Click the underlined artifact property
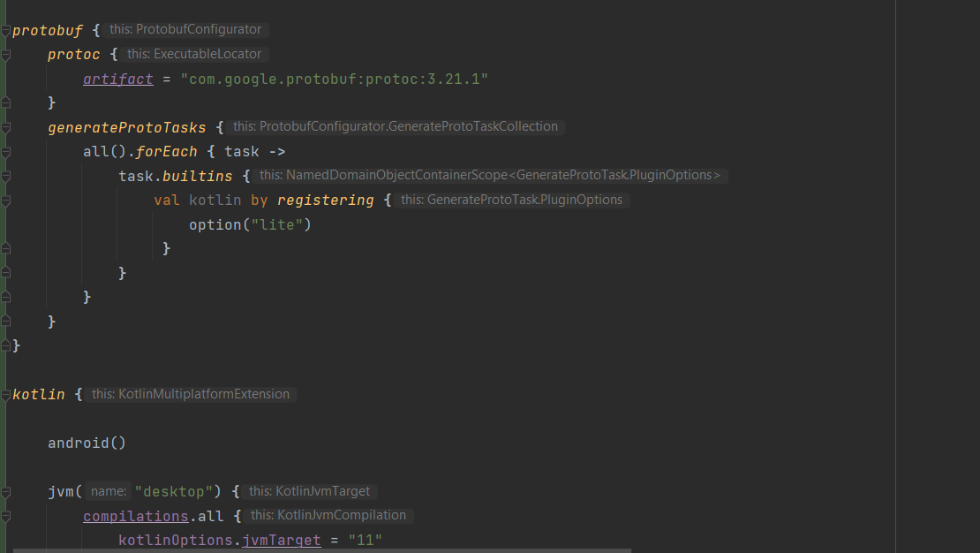This screenshot has width=980, height=553. (x=117, y=80)
